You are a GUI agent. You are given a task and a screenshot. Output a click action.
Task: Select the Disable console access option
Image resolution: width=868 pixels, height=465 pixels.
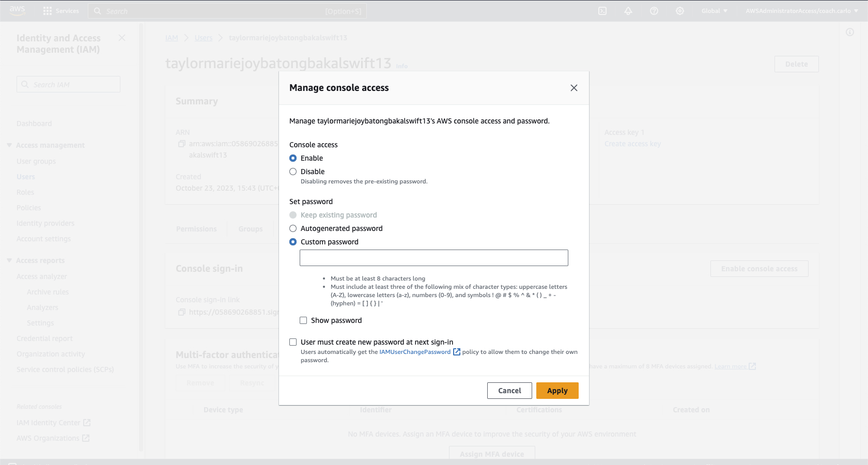click(x=293, y=172)
